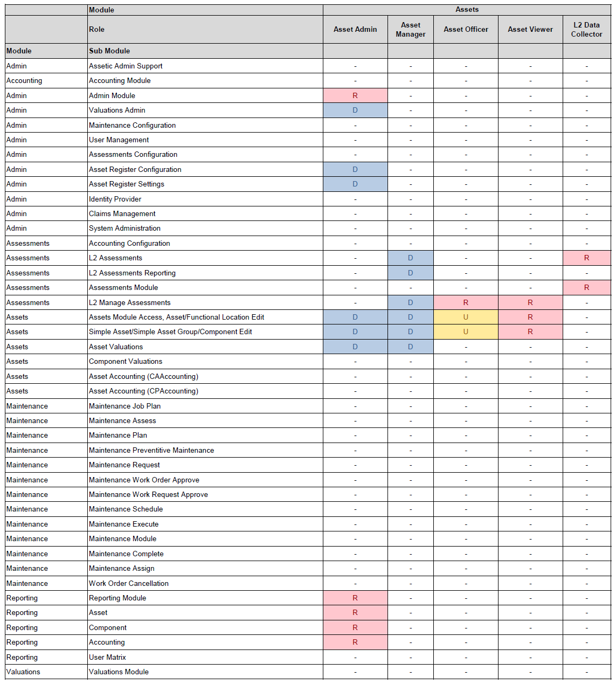The image size is (616, 684).
Task: Click Asset Viewer R cell for Simple Asset row
Action: (x=530, y=331)
